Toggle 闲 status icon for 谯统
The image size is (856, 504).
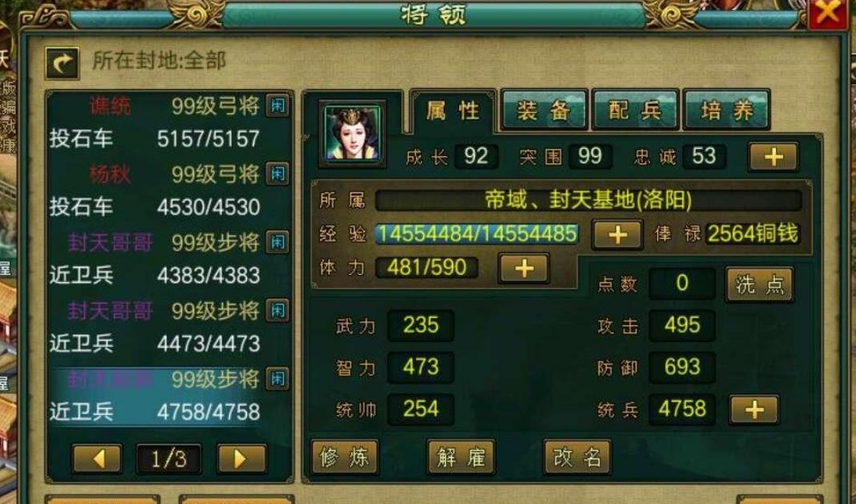click(277, 106)
